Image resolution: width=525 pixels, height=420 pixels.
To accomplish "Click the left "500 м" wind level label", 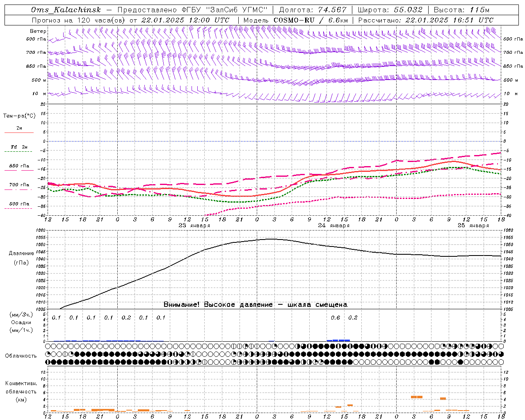I will (x=39, y=80).
